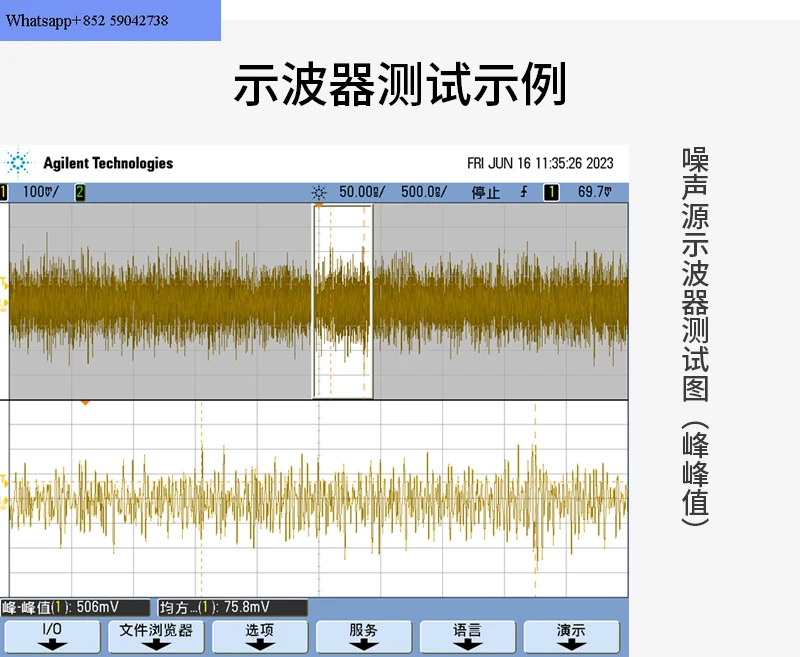Click the Agilent Technologies starburst logo
The image size is (800, 657).
pos(19,162)
